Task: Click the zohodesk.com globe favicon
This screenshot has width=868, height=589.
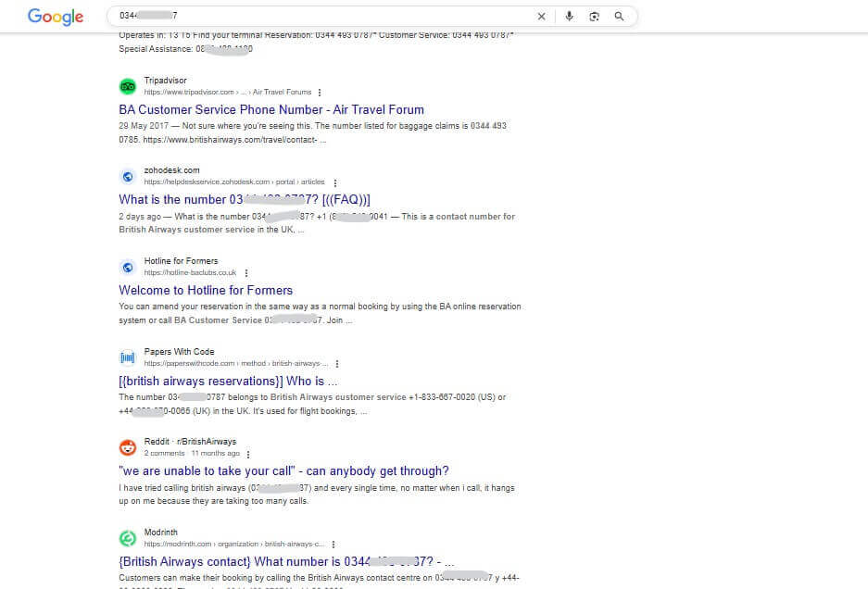Action: click(x=128, y=177)
